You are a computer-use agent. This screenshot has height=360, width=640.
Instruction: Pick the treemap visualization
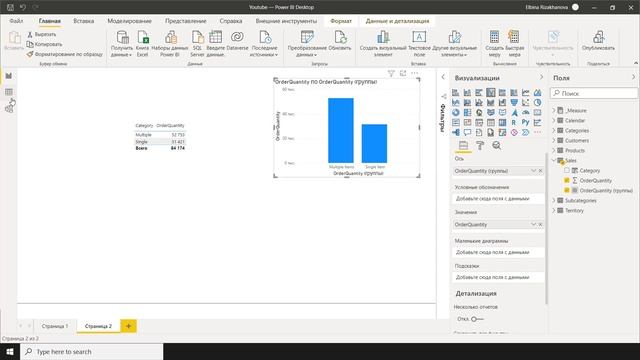pyautogui.click(x=467, y=112)
